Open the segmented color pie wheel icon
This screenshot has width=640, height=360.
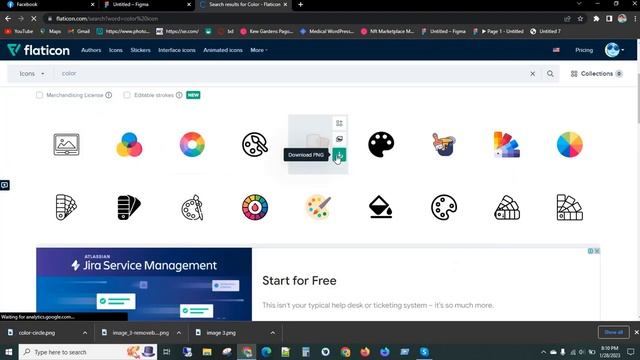coord(569,144)
